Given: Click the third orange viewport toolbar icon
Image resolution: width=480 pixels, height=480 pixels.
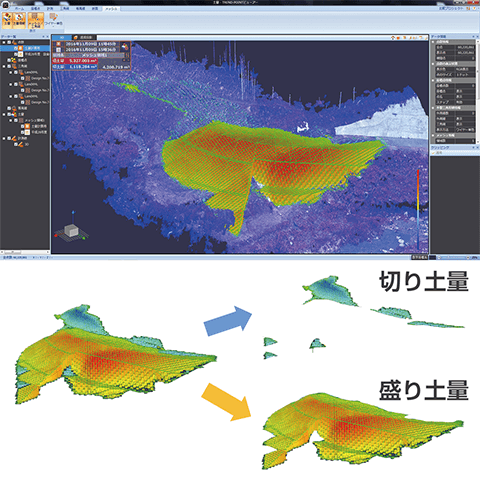Looking at the screenshot, I should coord(404,38).
